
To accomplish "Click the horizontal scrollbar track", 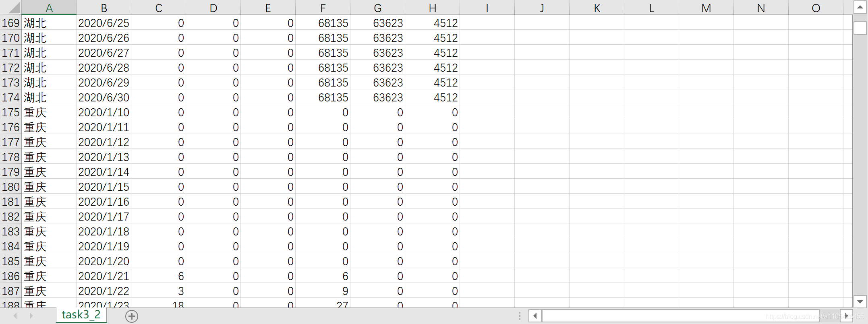I will [x=681, y=316].
